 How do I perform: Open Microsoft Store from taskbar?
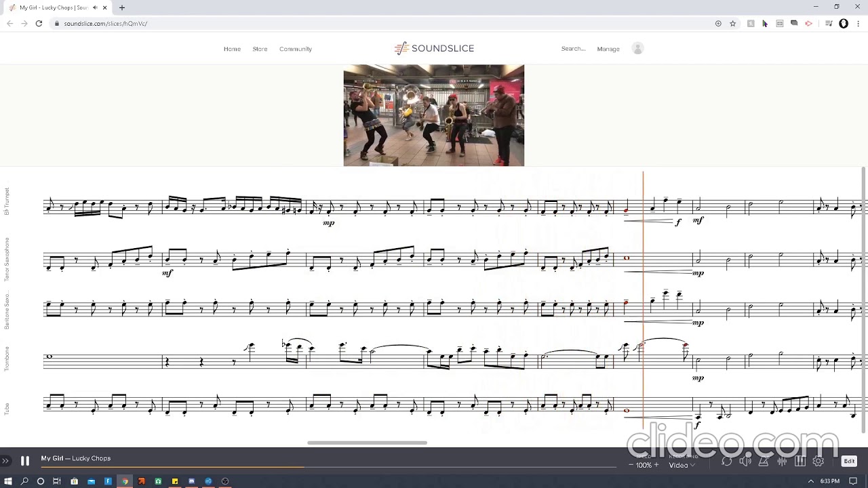click(x=74, y=481)
